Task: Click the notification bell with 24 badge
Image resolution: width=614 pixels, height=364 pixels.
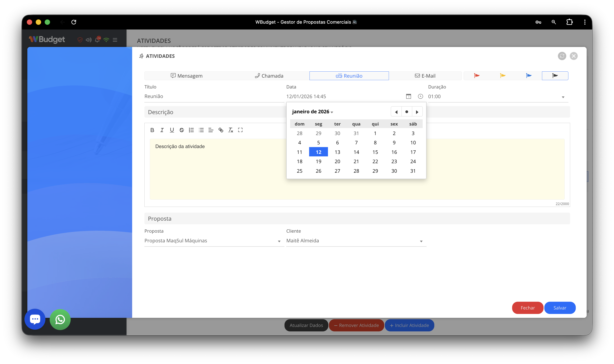Action: pyautogui.click(x=97, y=40)
